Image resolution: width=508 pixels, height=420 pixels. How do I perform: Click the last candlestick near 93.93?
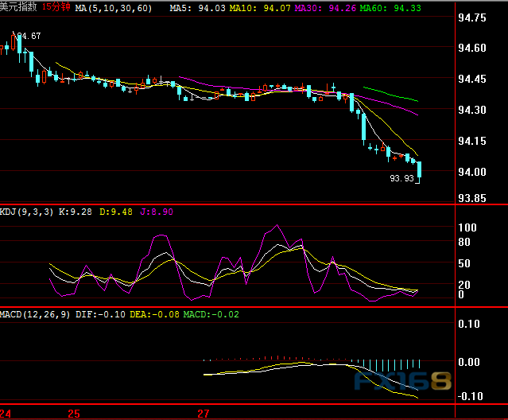pyautogui.click(x=419, y=169)
